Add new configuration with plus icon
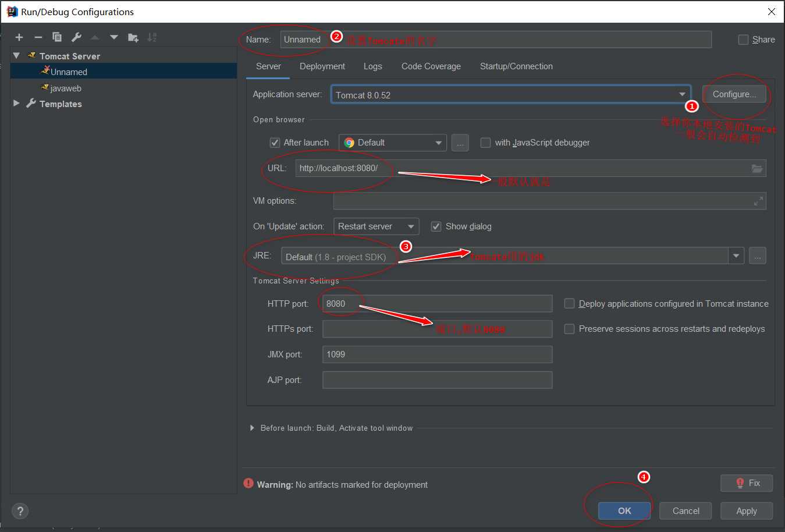The width and height of the screenshot is (785, 532). click(x=19, y=37)
